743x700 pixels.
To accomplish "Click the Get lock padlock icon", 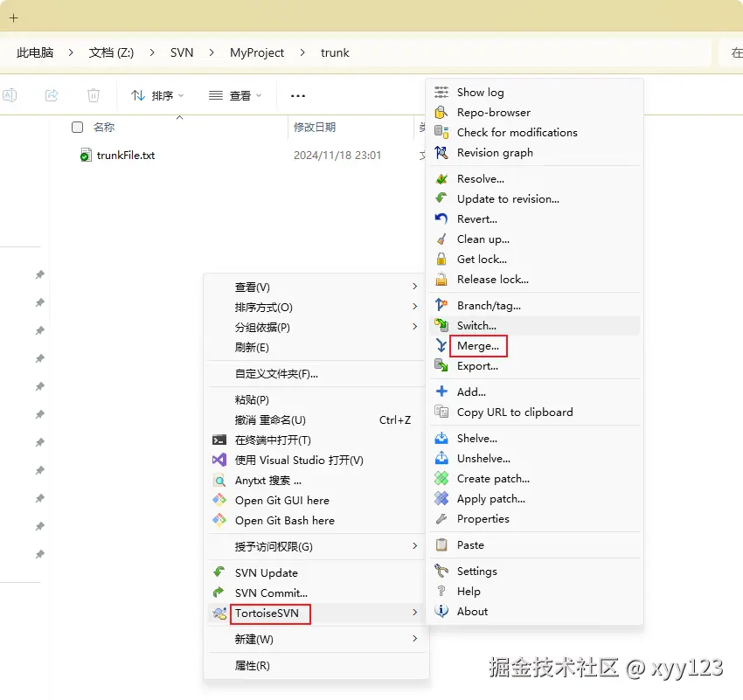I will [x=441, y=259].
